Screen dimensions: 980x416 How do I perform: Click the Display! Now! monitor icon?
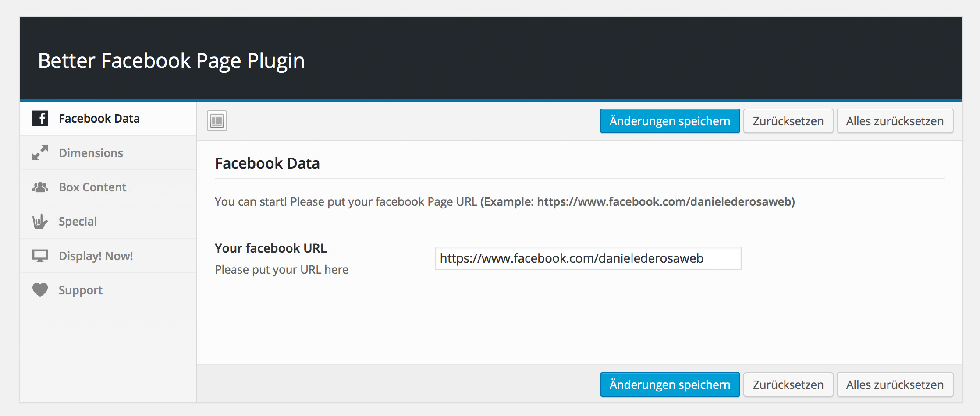point(40,256)
